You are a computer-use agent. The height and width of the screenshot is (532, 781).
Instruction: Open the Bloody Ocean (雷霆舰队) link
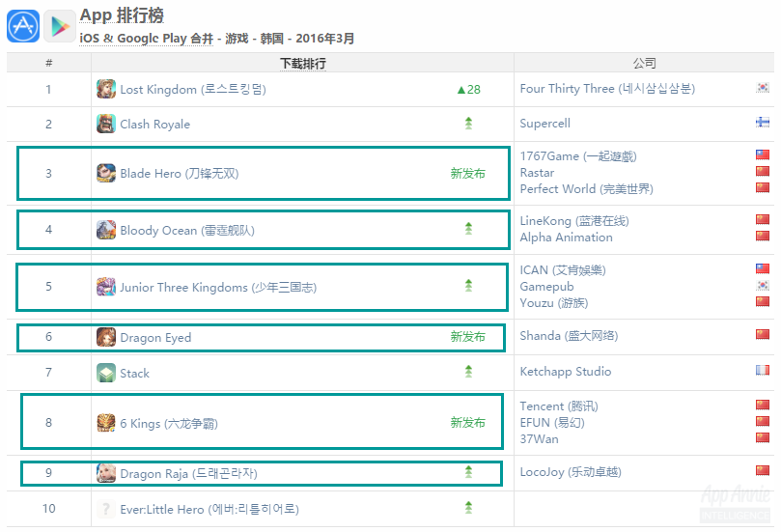pos(187,230)
